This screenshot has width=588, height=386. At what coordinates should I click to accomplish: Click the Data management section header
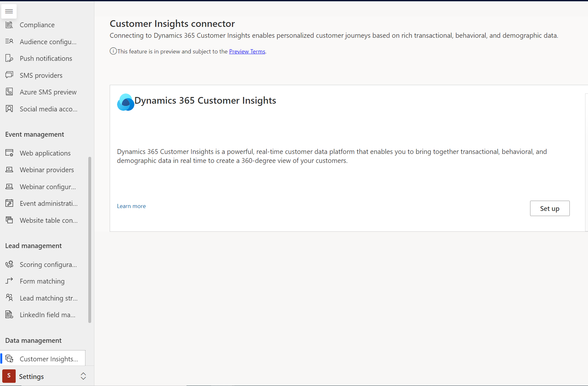(33, 341)
